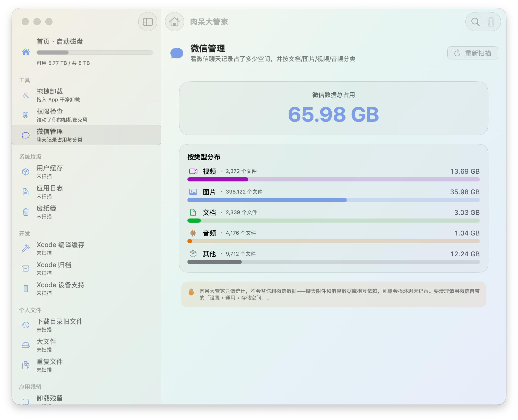This screenshot has height=420, width=518.
Task: Click the 1.04 GB audio size
Action: pyautogui.click(x=467, y=233)
